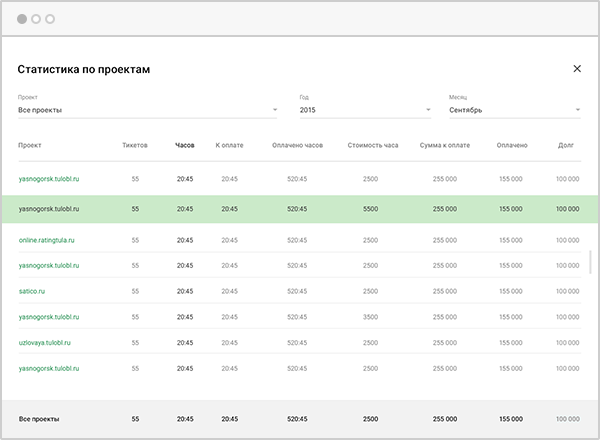Open the Проект dropdown showing Все проекты
This screenshot has height=440, width=600.
pyautogui.click(x=147, y=110)
